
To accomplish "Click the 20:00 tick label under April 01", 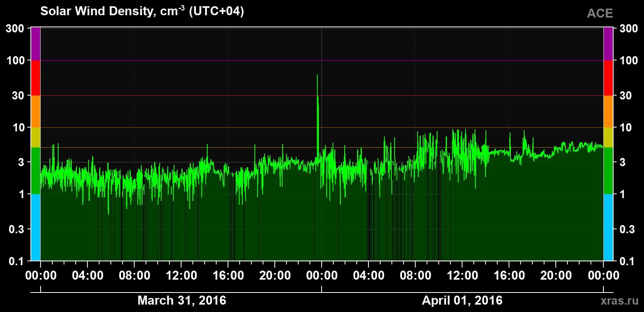I will click(x=556, y=275).
